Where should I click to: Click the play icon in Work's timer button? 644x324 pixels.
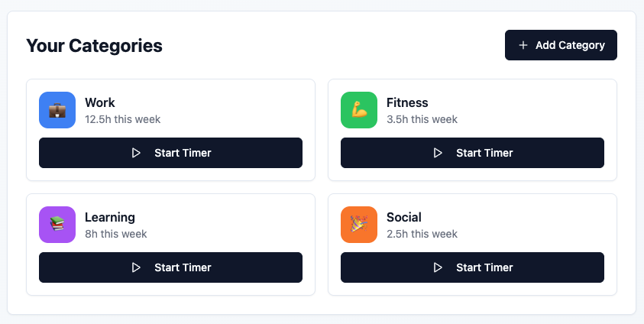[136, 153]
